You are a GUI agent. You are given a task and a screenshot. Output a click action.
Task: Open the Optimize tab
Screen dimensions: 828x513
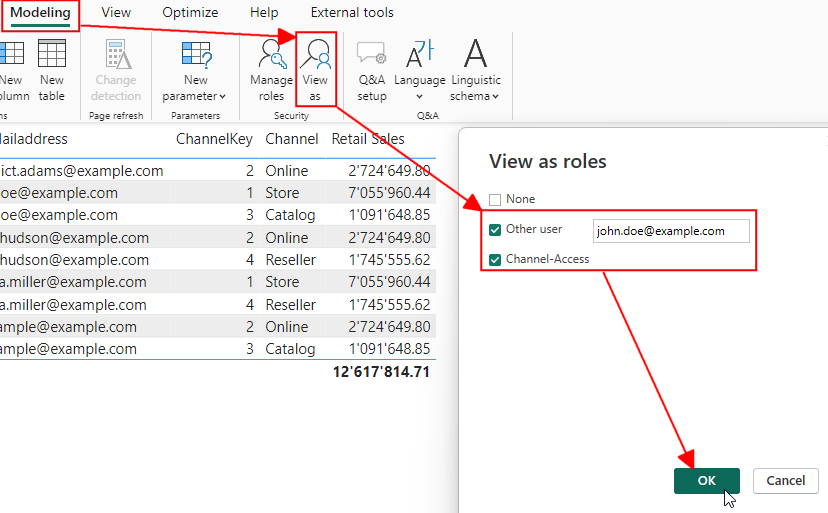[x=190, y=13]
